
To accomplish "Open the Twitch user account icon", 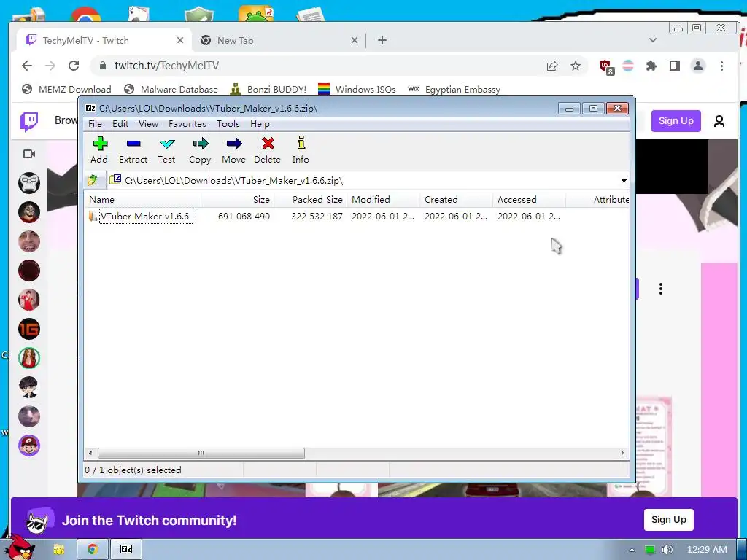I will point(719,122).
